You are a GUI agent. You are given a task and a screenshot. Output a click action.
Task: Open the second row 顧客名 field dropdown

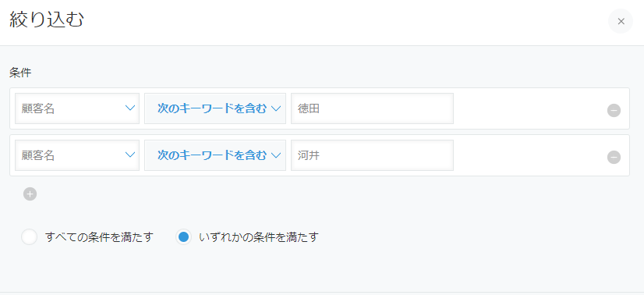click(77, 155)
